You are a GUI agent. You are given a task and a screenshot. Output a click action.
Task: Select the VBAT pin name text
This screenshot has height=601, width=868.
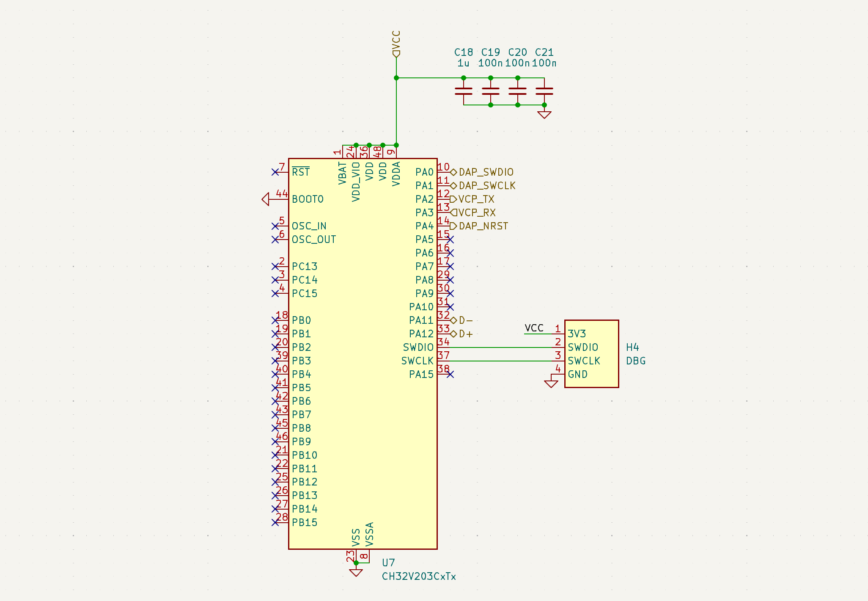point(342,173)
